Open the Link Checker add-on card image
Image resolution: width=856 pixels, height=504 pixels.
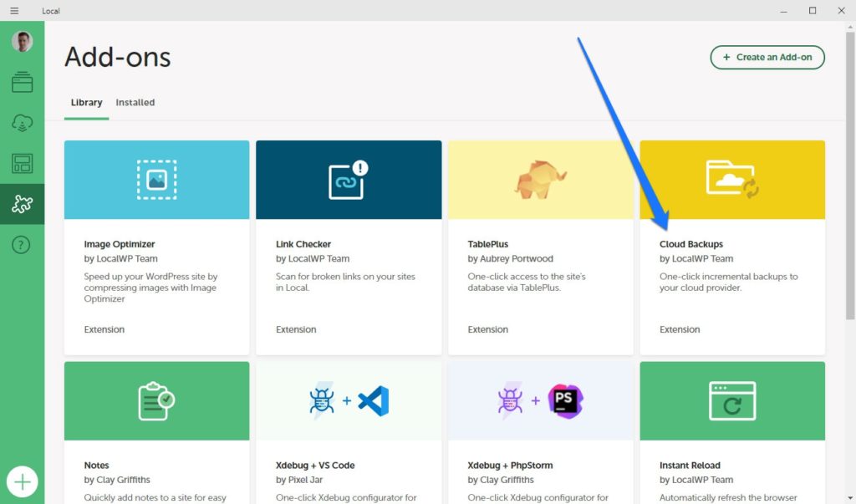(x=349, y=180)
